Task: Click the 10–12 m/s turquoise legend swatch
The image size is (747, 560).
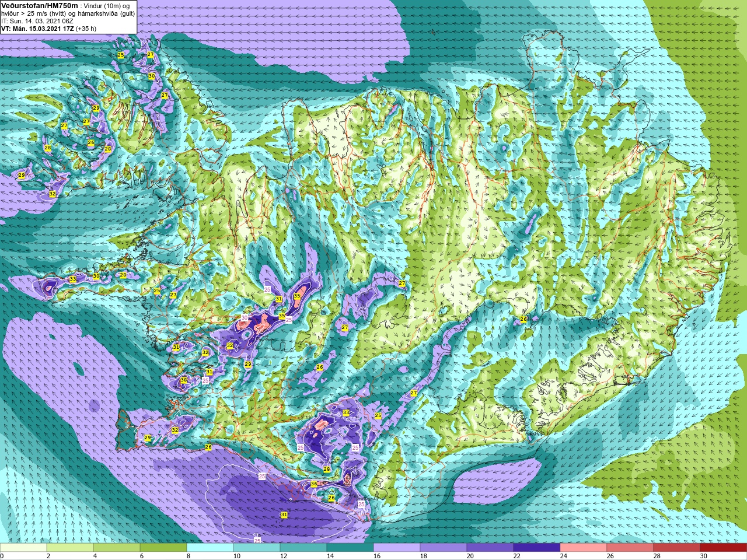Action: [x=257, y=548]
